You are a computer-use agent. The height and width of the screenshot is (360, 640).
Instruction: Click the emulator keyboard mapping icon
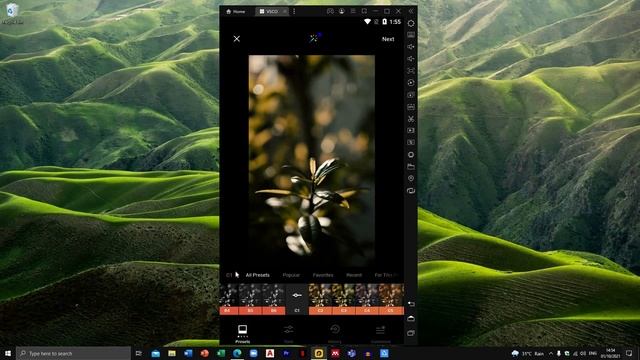pos(411,35)
